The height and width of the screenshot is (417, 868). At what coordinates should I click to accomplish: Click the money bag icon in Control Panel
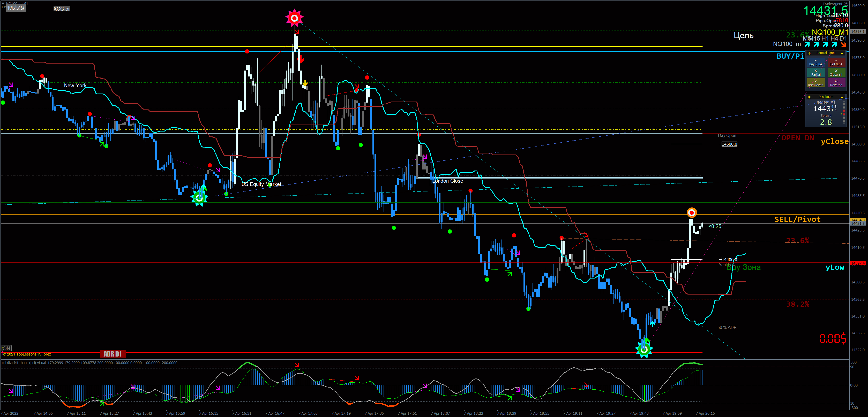[809, 53]
